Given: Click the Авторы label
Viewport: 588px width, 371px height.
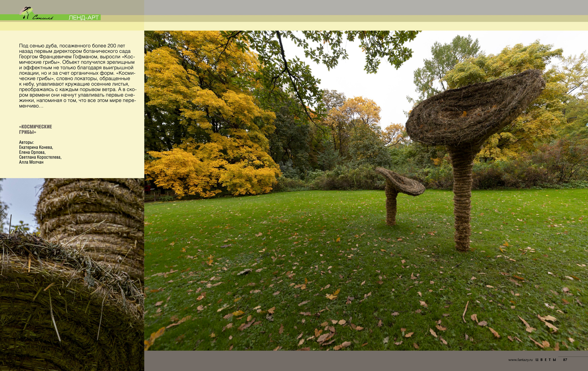Looking at the screenshot, I should pyautogui.click(x=26, y=142).
